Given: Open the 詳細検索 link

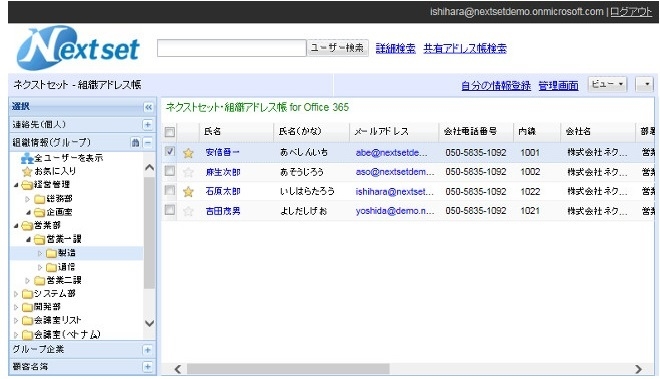Looking at the screenshot, I should [x=395, y=48].
